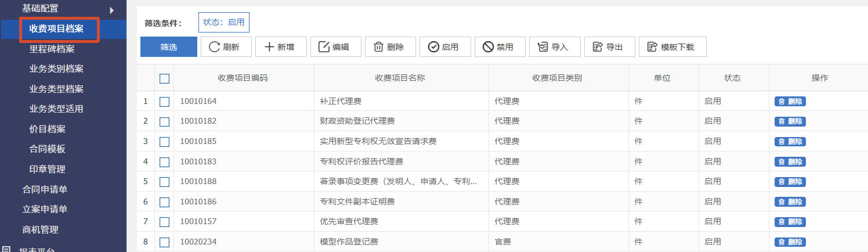Open 业务类别档案 in the sidebar

(56, 69)
